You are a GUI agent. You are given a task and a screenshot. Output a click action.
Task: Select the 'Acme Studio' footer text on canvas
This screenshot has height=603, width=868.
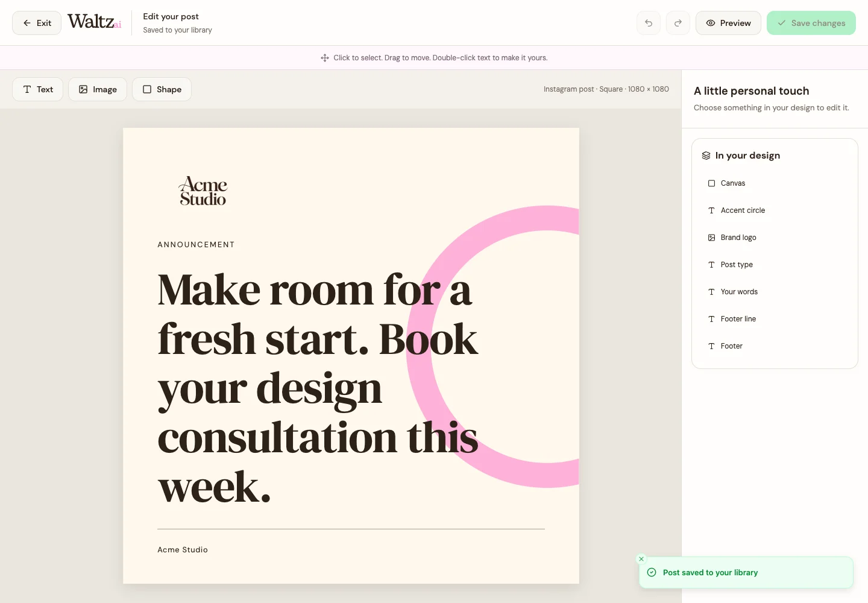pyautogui.click(x=183, y=550)
